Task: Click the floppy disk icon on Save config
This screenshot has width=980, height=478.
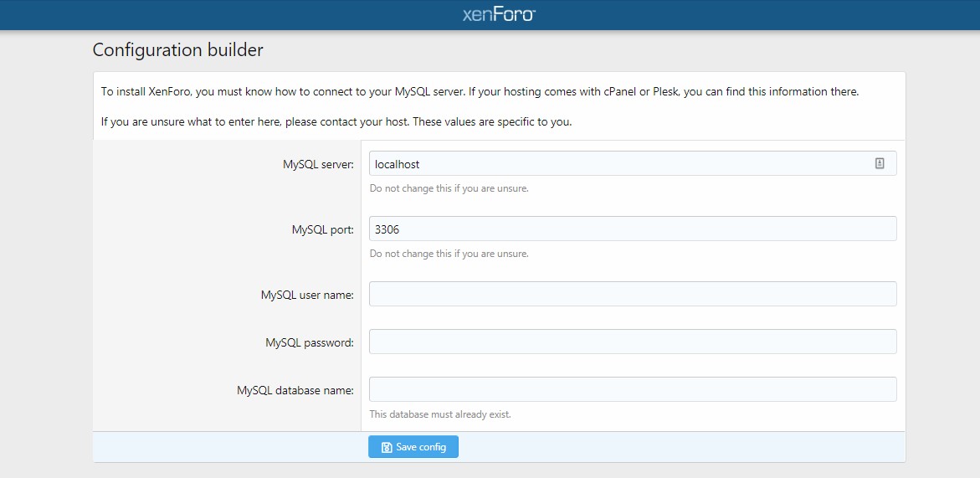Action: [x=387, y=447]
